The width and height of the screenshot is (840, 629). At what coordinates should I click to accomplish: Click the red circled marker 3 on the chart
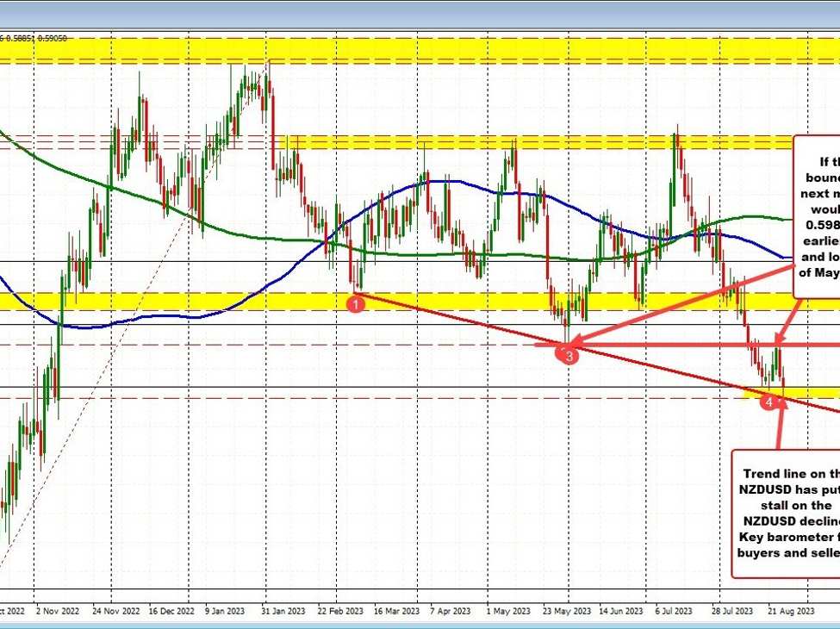[569, 354]
